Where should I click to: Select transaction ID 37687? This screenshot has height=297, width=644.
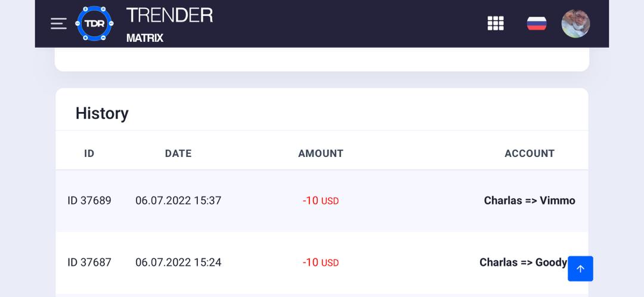pos(89,262)
